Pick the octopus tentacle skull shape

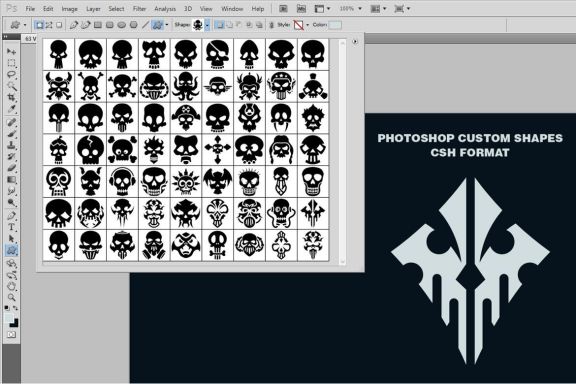[186, 86]
